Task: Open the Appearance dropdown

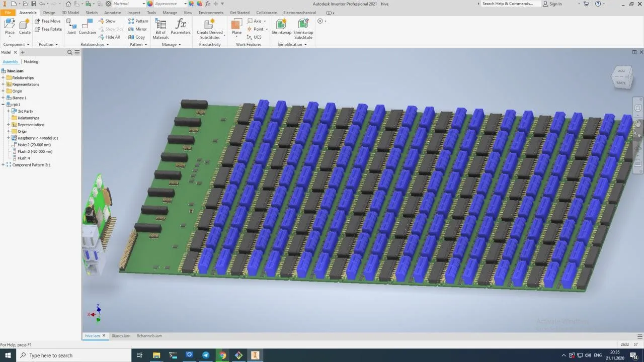Action: point(185,4)
